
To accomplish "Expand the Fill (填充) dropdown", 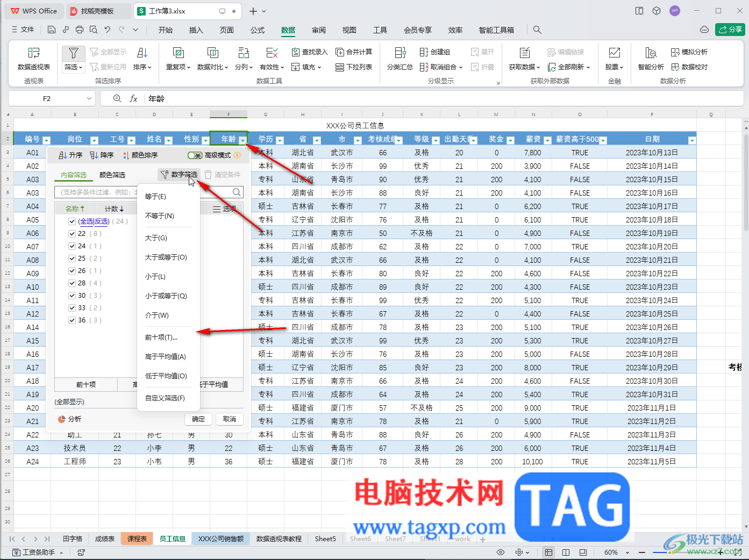I will coord(319,67).
